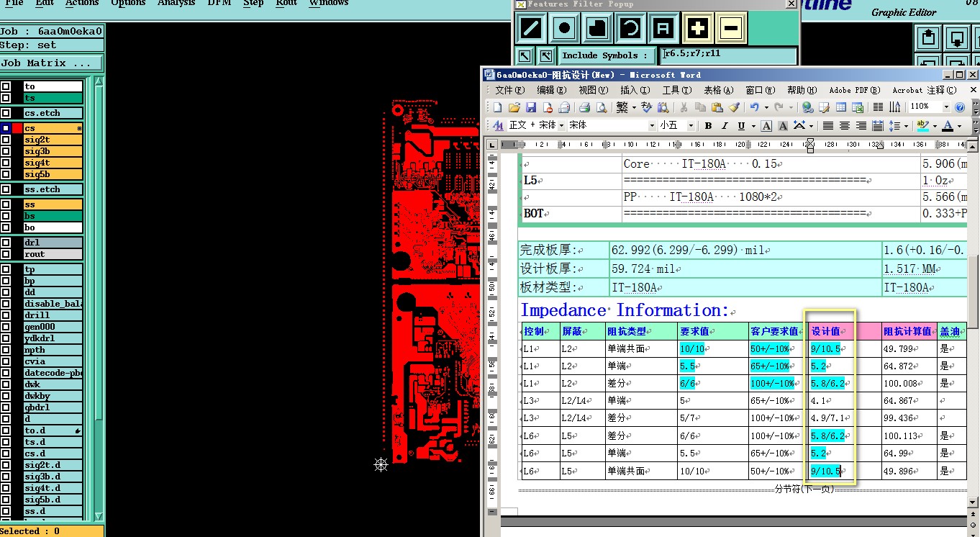Click Word Open folder icon

pos(514,107)
